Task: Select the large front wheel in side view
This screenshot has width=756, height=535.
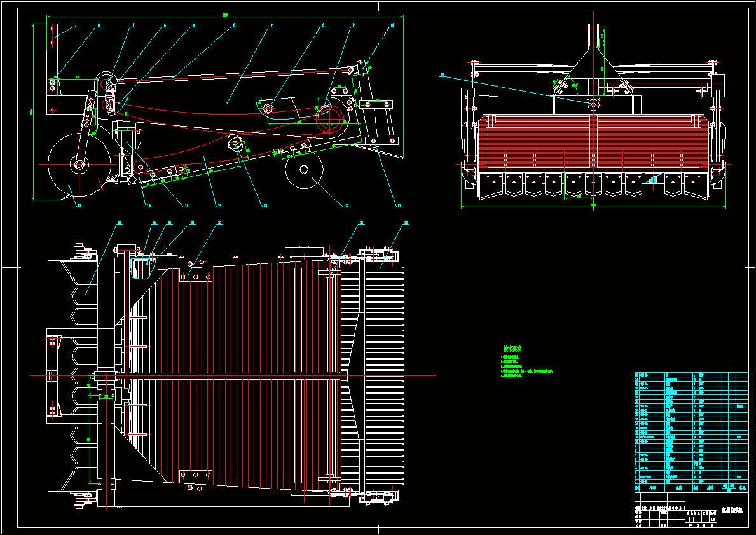Action: pos(79,165)
